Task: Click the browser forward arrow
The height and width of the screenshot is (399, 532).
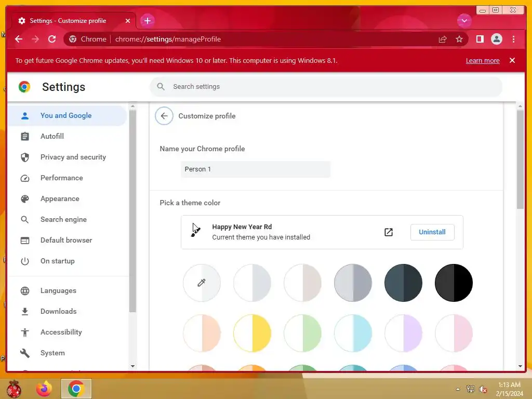Action: pyautogui.click(x=35, y=39)
